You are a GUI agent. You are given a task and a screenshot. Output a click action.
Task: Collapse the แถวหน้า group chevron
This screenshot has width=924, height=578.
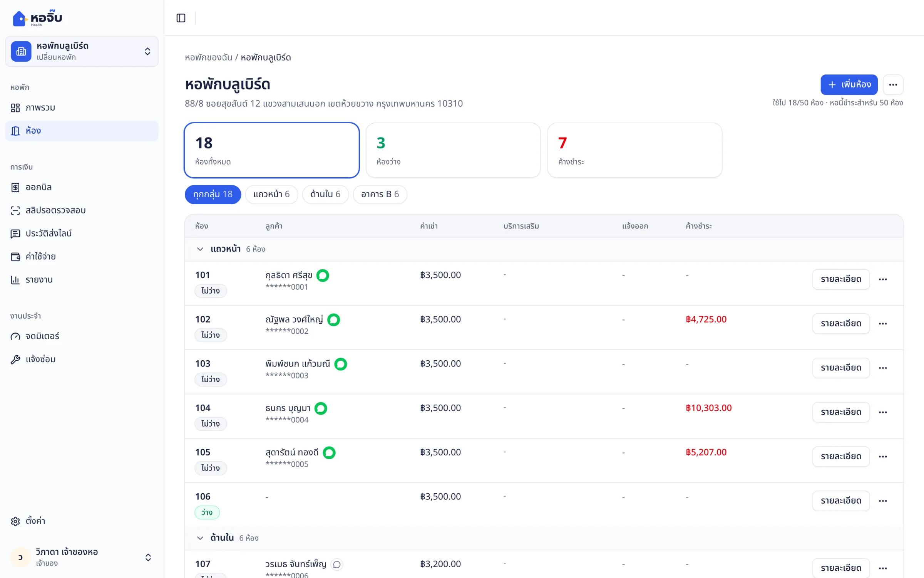point(200,249)
